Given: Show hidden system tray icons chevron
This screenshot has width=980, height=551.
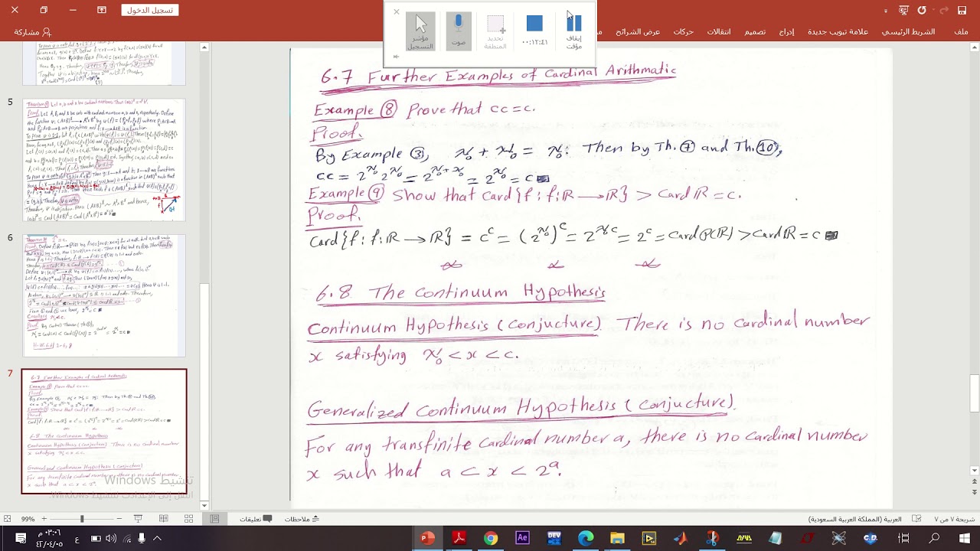Looking at the screenshot, I should (x=157, y=538).
